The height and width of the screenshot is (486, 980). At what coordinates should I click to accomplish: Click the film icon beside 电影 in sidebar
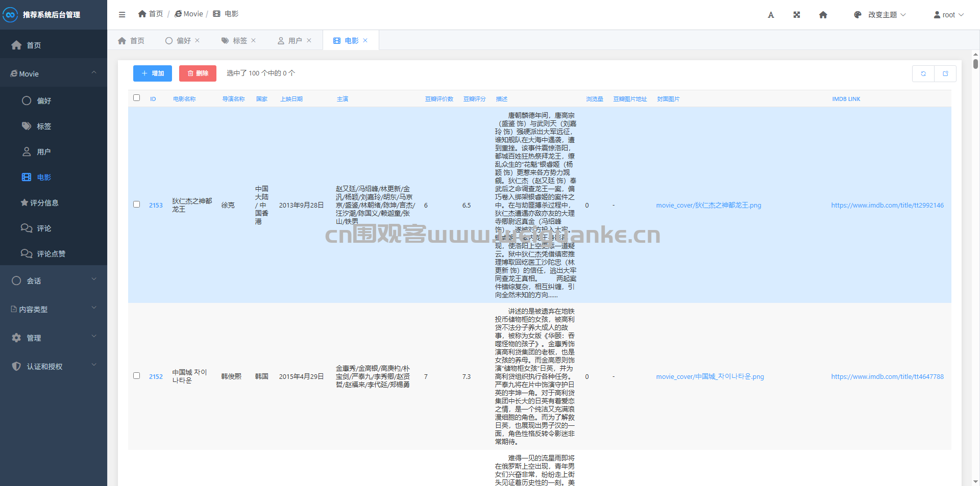click(27, 177)
